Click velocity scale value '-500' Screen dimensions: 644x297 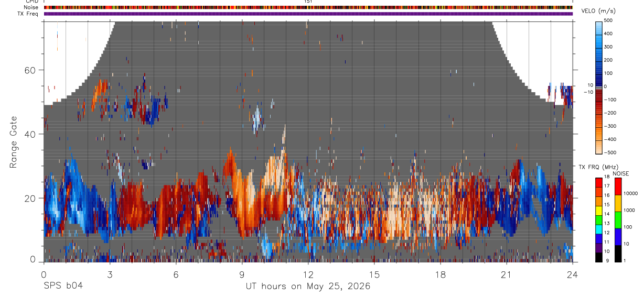(x=610, y=153)
